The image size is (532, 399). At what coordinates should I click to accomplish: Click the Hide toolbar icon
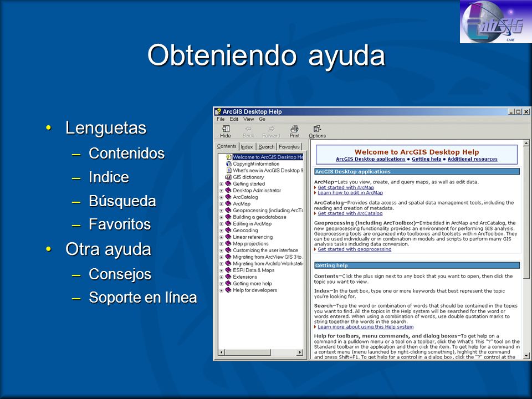[x=226, y=129]
